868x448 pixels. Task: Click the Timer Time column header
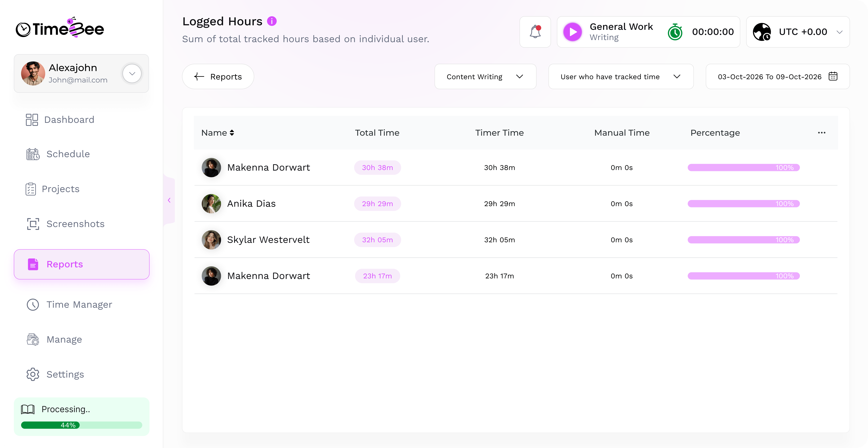(x=499, y=133)
